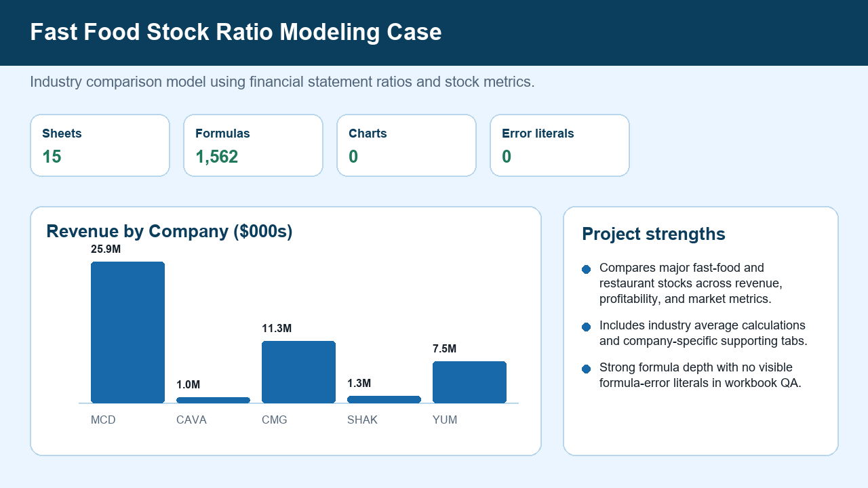Image resolution: width=868 pixels, height=488 pixels.
Task: Select the Strong formula depth paragraph
Action: coord(701,375)
